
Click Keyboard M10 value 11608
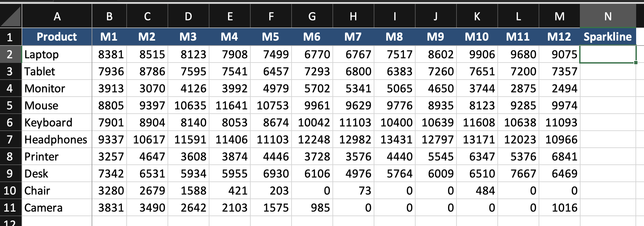pos(477,122)
